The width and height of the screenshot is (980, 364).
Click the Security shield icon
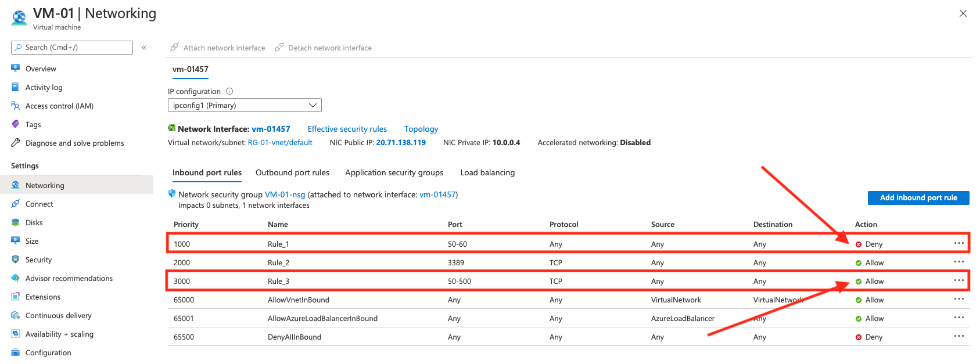(x=16, y=260)
